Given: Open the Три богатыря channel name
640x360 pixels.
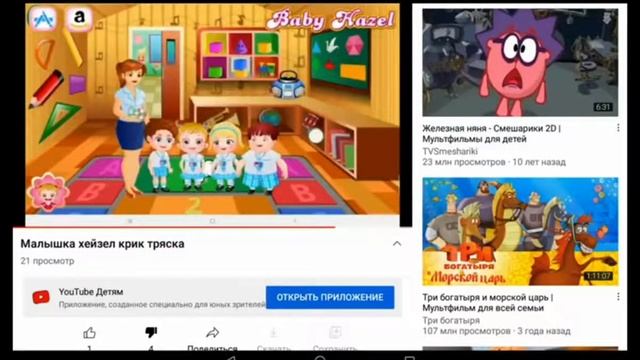Looking at the screenshot, I should (451, 320).
